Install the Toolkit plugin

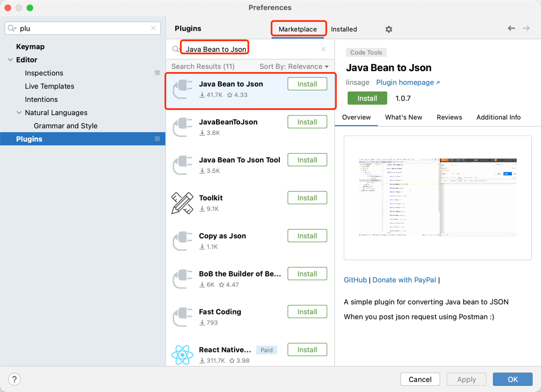click(x=307, y=198)
